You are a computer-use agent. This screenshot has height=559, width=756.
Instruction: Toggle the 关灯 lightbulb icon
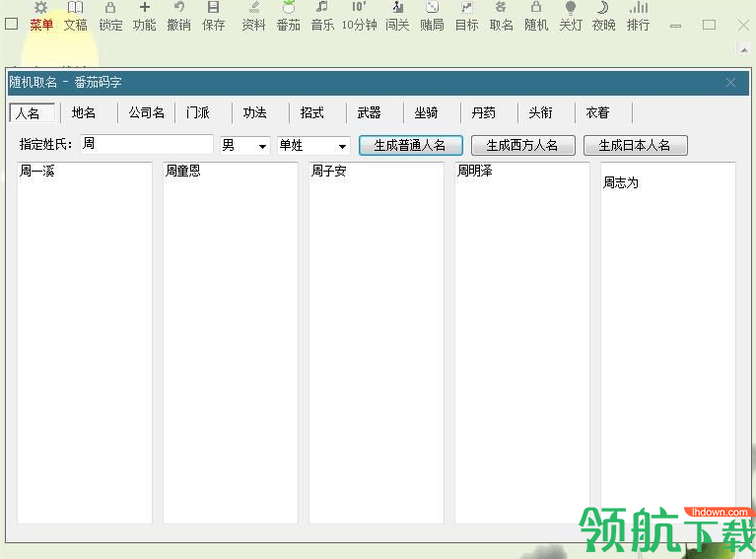pyautogui.click(x=571, y=16)
